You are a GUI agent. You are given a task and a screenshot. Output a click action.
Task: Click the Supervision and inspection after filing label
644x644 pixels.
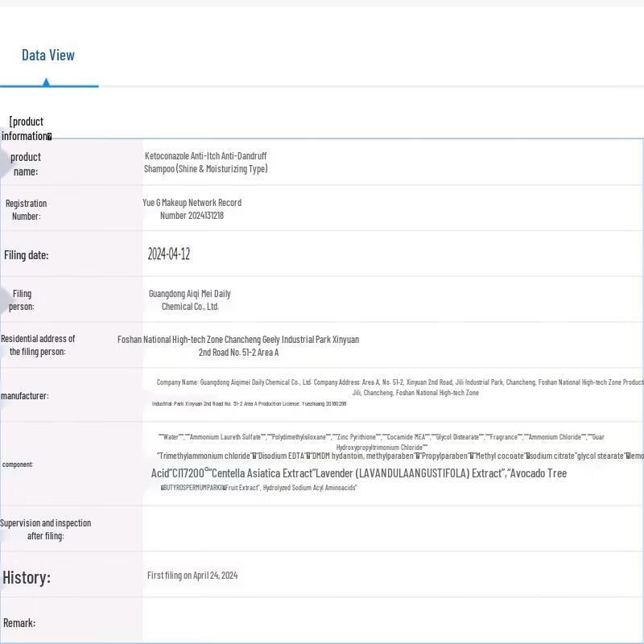[45, 529]
